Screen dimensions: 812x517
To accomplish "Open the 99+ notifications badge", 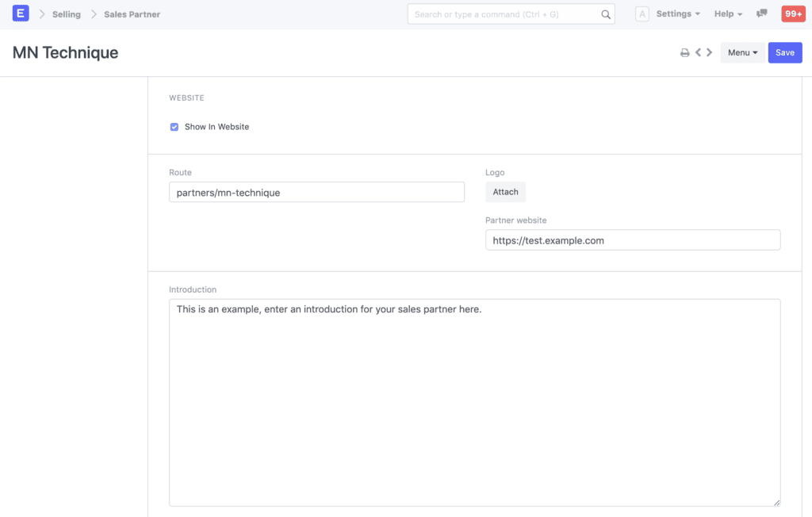I will pyautogui.click(x=793, y=14).
